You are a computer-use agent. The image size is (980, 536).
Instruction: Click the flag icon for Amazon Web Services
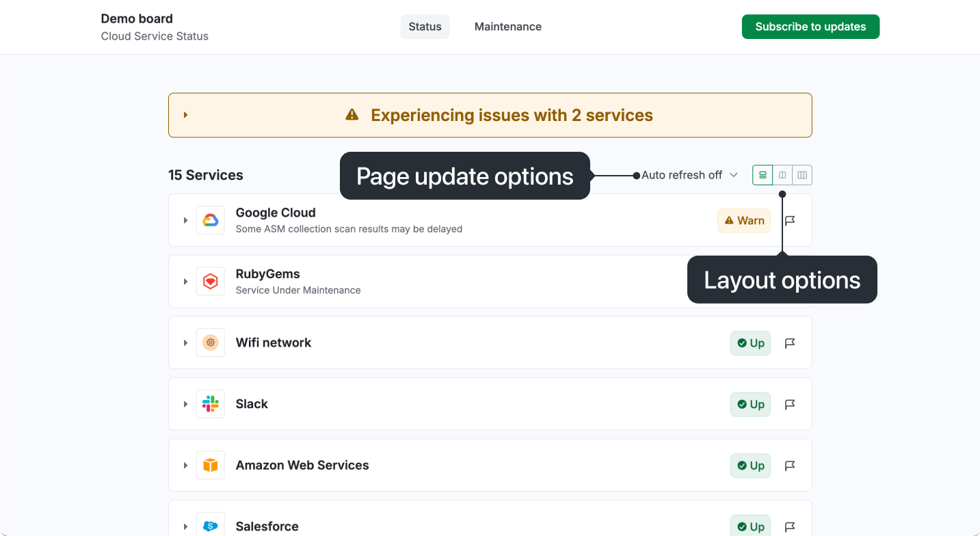pyautogui.click(x=790, y=466)
